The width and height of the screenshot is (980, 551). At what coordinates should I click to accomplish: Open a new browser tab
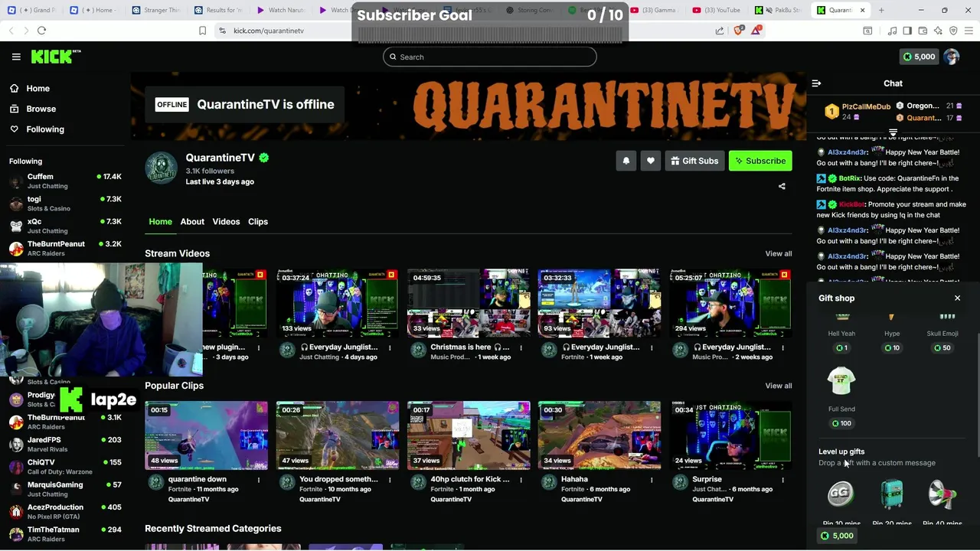(x=881, y=10)
